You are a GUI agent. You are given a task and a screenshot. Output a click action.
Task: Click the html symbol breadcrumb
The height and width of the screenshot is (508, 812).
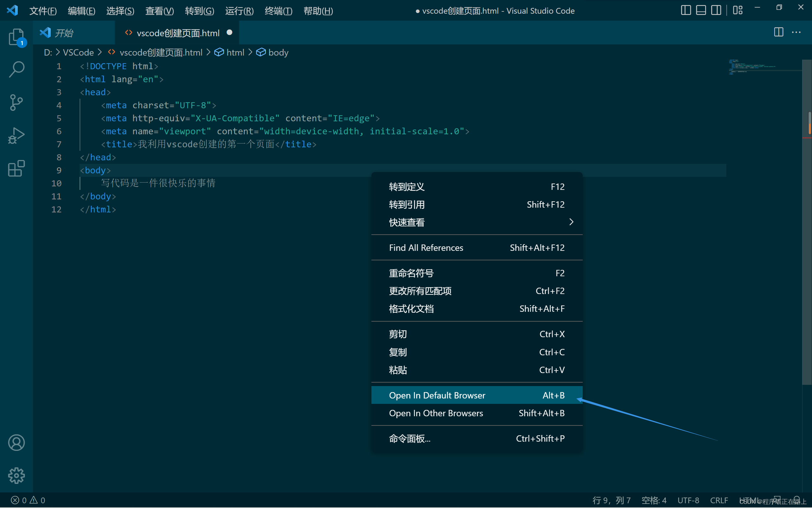(230, 52)
